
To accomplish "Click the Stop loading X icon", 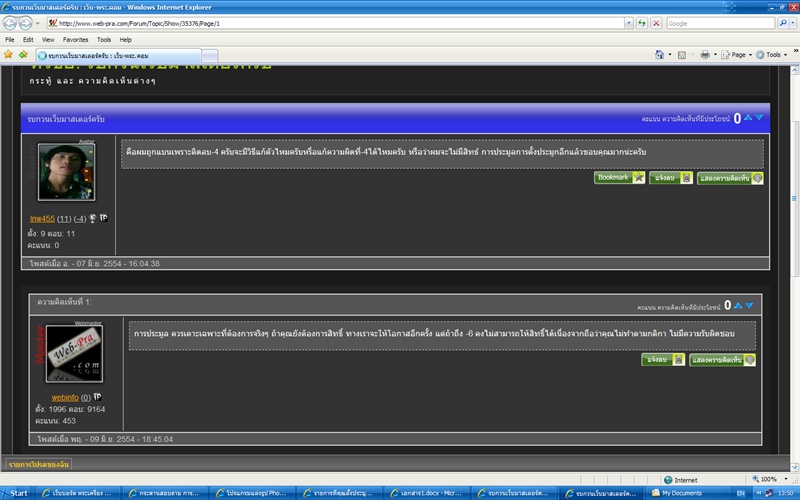I will tap(656, 23).
